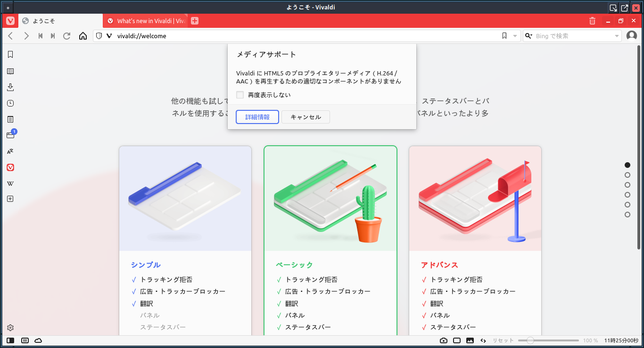Open the Image toggle options
644x348 pixels.
click(470, 340)
